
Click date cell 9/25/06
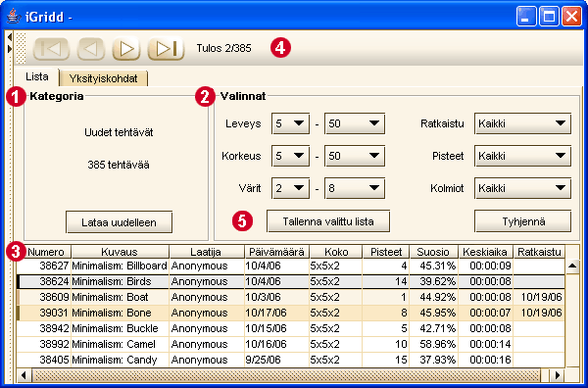(x=276, y=360)
